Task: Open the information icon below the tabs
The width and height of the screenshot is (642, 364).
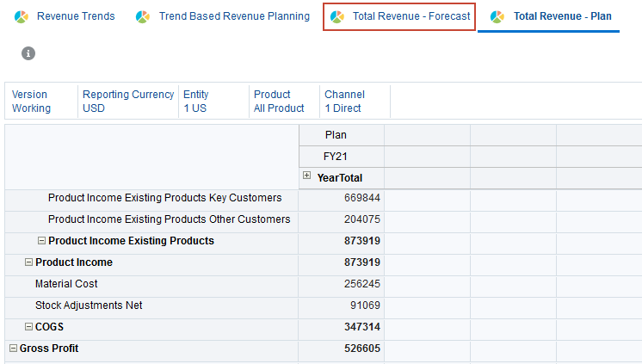Action: tap(28, 53)
